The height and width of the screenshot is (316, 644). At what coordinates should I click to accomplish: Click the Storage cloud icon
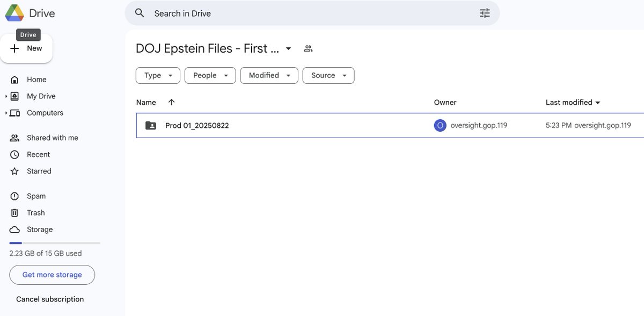(15, 229)
